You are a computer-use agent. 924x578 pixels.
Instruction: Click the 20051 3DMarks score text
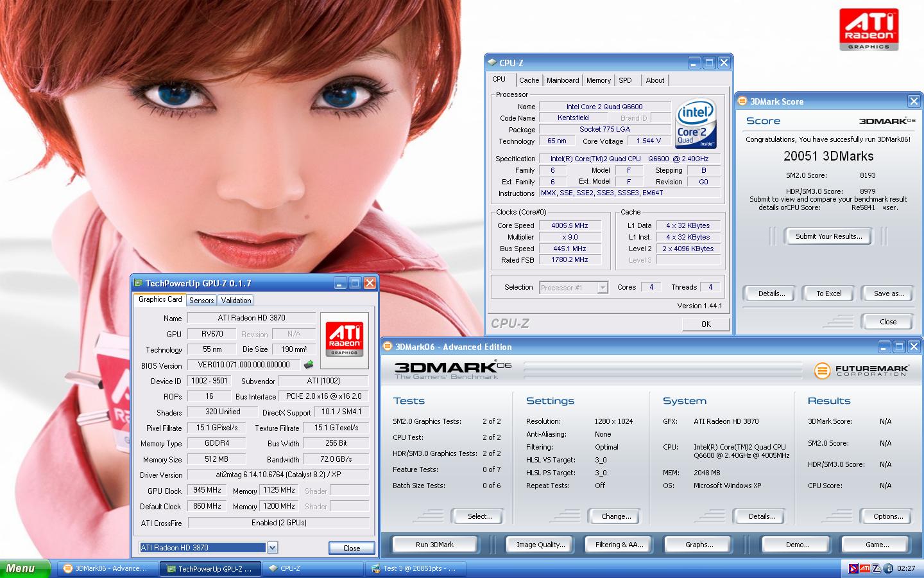(828, 156)
